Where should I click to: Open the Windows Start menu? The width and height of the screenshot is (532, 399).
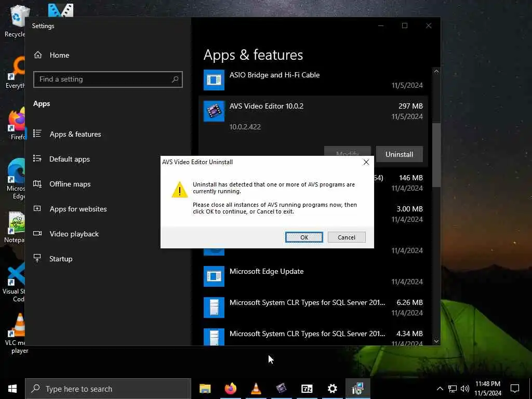(12, 389)
